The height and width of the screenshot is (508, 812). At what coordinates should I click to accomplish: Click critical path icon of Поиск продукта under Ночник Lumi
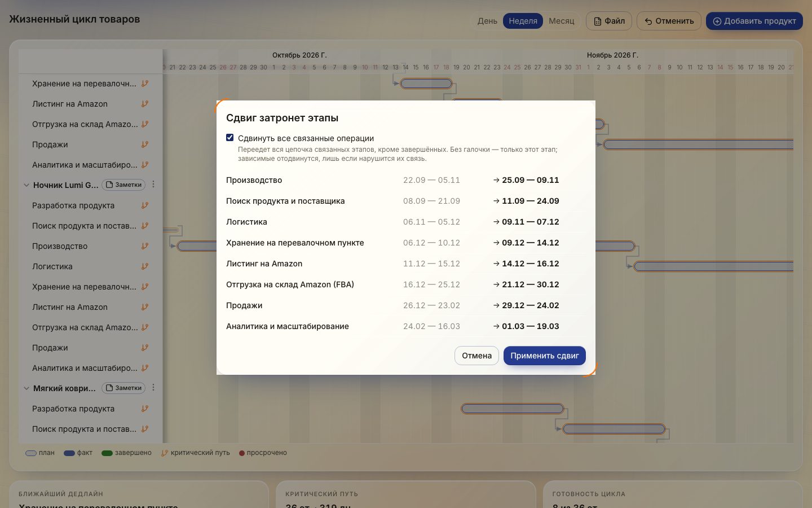click(x=145, y=226)
